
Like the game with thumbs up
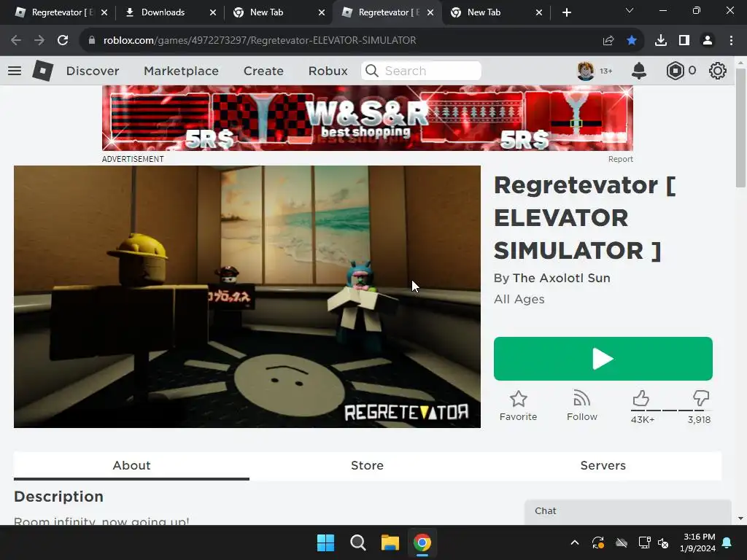(x=640, y=398)
